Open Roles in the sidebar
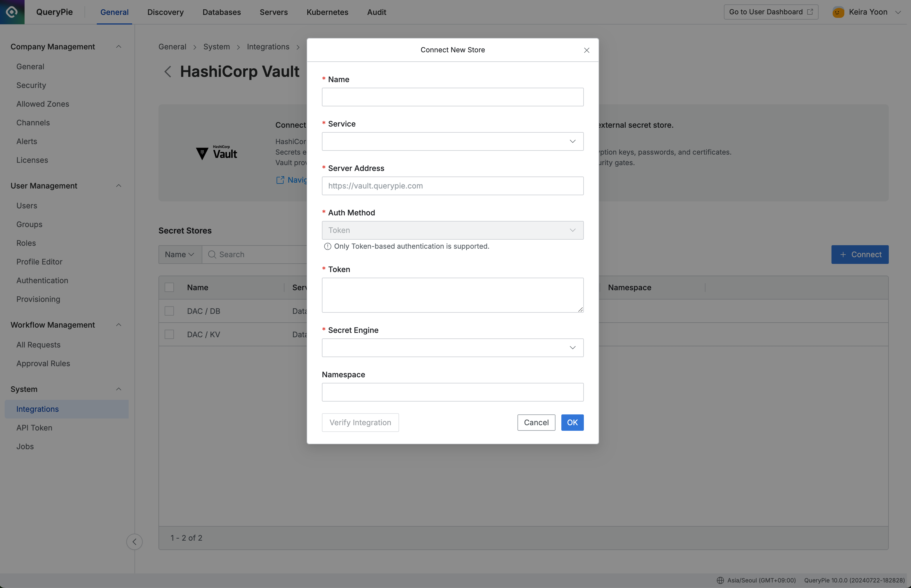This screenshot has height=588, width=911. [26, 243]
